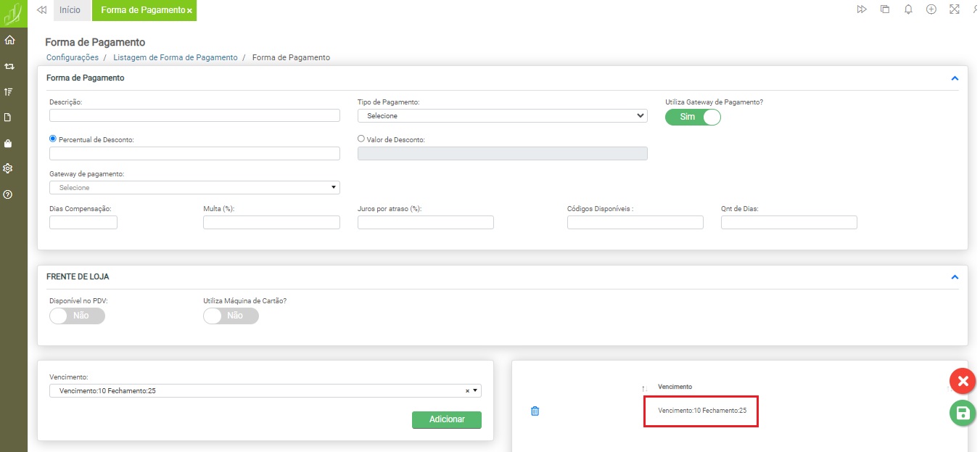Open Gateway de pagamento dropdown
Screen dimensions: 980x452
point(194,188)
